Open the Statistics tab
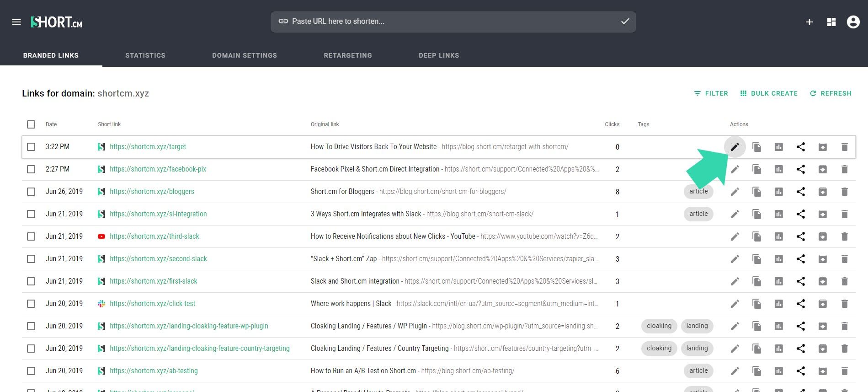 pyautogui.click(x=145, y=55)
